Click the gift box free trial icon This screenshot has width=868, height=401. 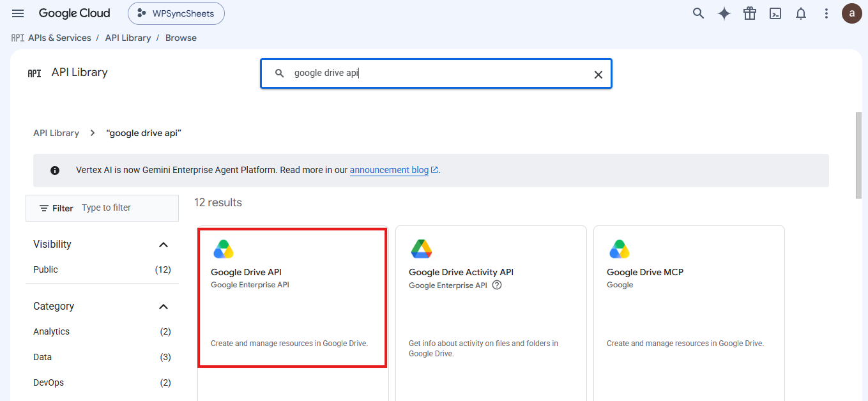point(750,13)
